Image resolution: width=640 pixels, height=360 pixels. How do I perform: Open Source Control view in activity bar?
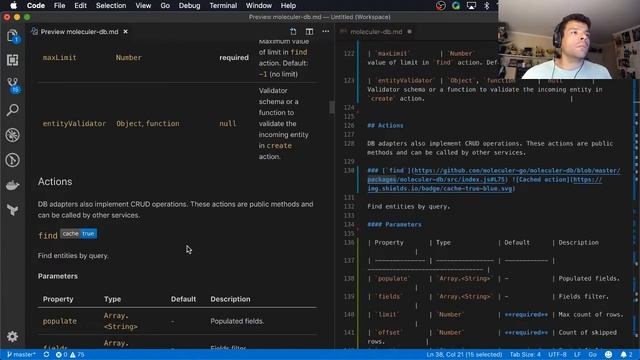click(x=13, y=85)
